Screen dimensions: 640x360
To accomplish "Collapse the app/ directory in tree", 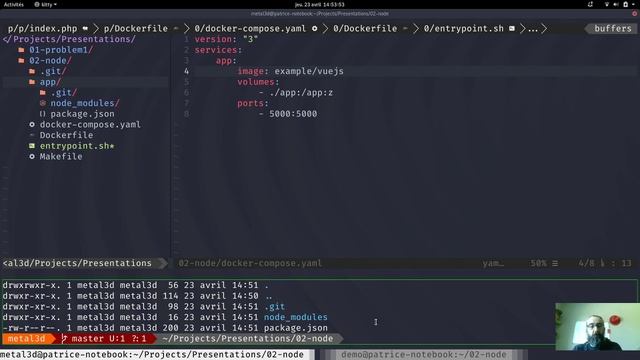I will click(50, 82).
